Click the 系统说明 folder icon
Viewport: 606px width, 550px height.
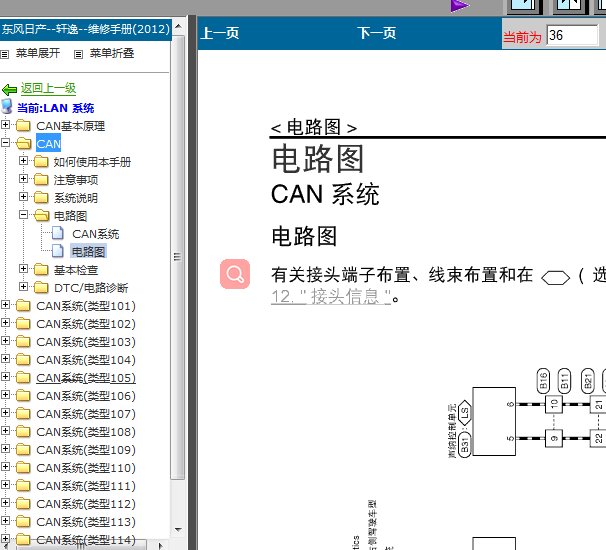tap(41, 197)
